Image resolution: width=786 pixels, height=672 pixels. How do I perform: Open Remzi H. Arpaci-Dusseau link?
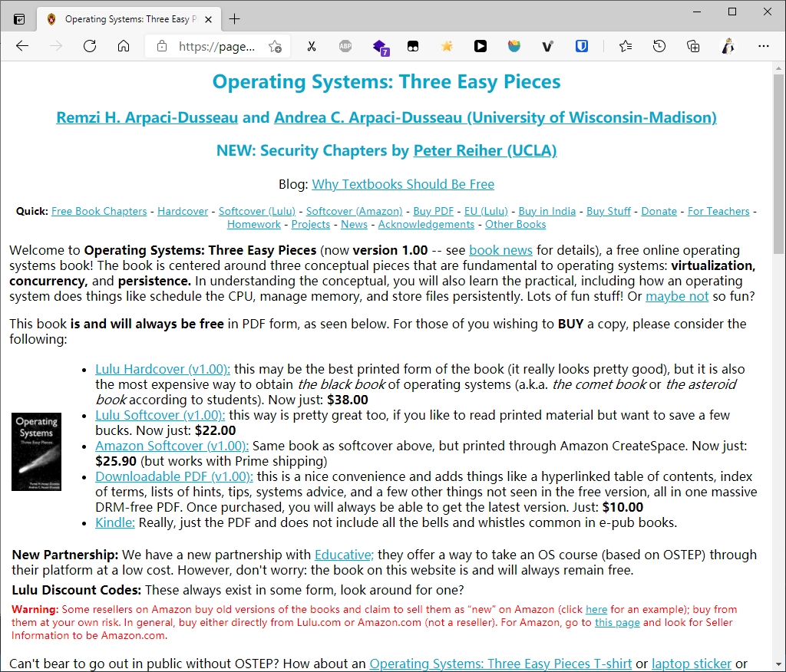tap(147, 117)
